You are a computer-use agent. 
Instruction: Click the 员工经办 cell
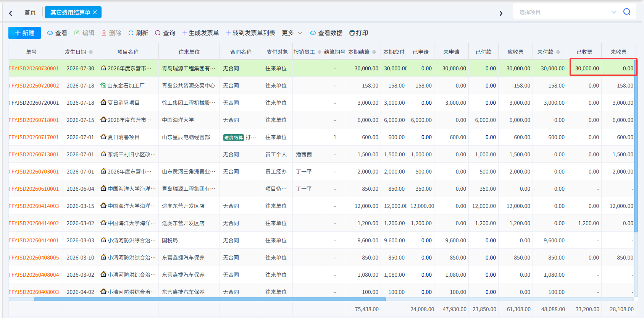276,172
